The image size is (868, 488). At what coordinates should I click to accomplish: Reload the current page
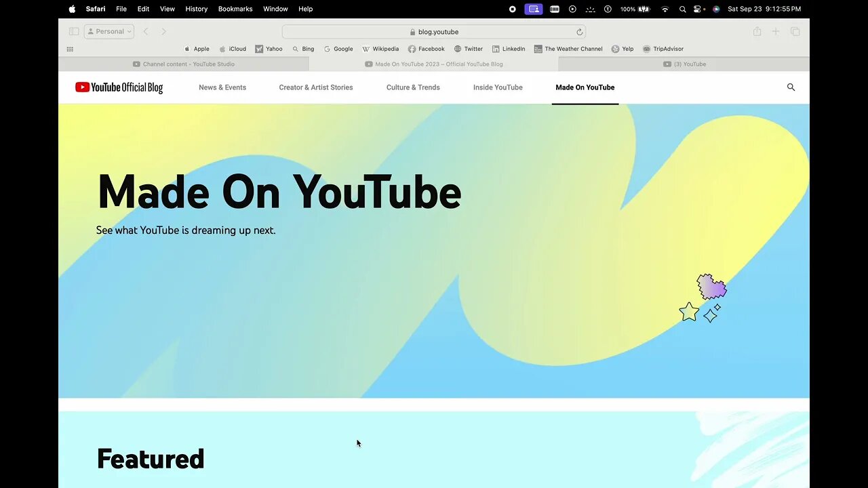point(580,32)
